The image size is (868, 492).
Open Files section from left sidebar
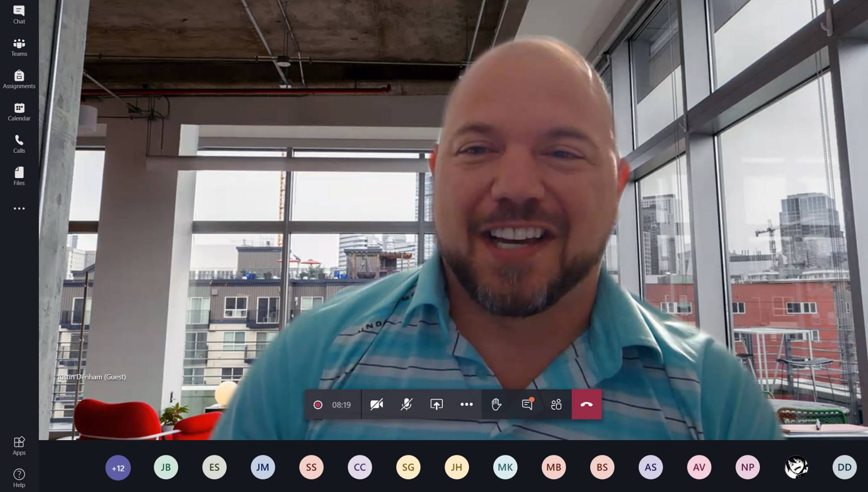click(x=19, y=175)
